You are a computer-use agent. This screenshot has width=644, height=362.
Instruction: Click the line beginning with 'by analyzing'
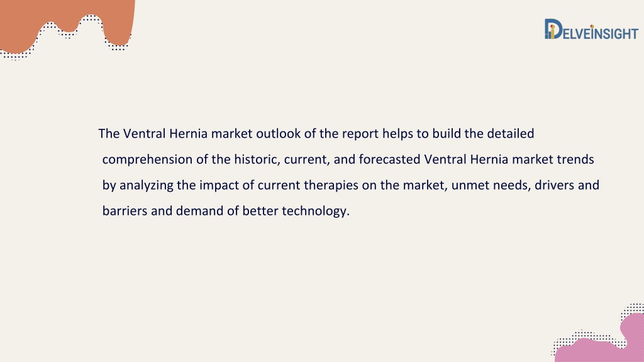point(351,185)
